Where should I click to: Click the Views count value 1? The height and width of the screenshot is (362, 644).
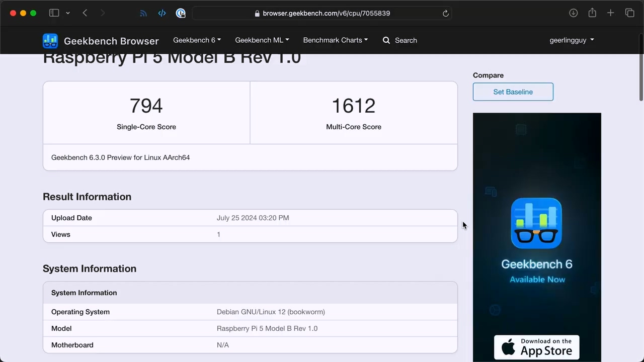[218, 234]
